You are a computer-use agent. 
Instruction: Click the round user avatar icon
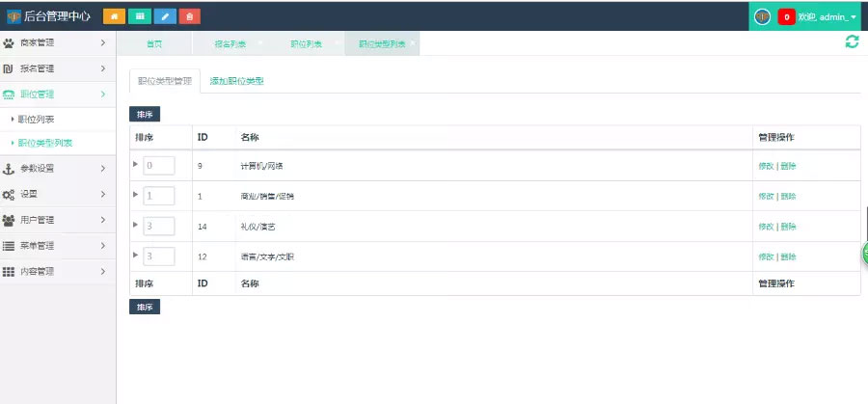point(762,16)
